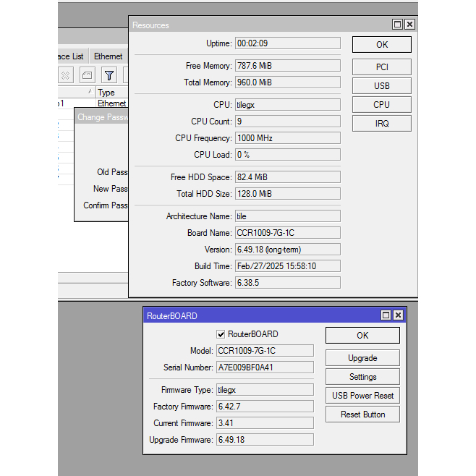
Task: Sort the list by the Type column header
Action: (109, 93)
